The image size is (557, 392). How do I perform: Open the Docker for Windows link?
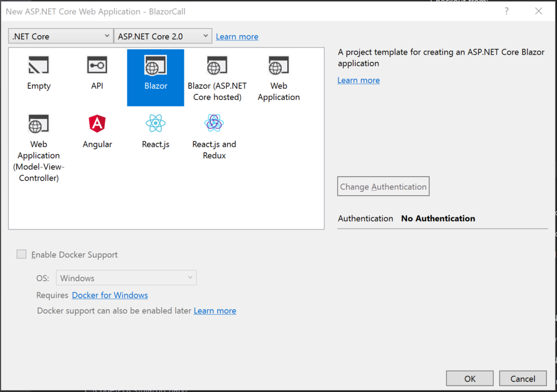pyautogui.click(x=110, y=295)
